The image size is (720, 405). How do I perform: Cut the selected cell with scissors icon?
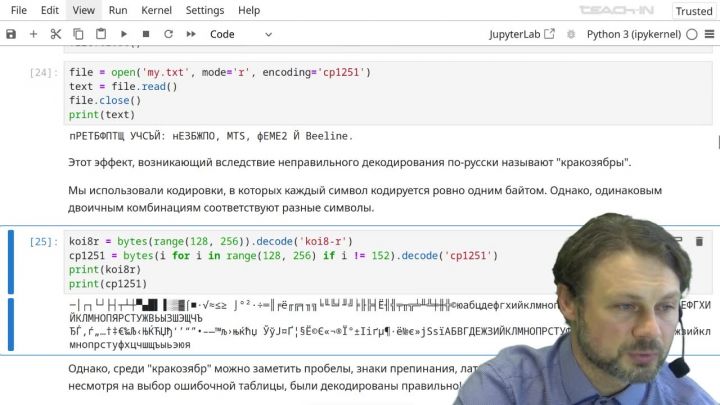(x=56, y=34)
